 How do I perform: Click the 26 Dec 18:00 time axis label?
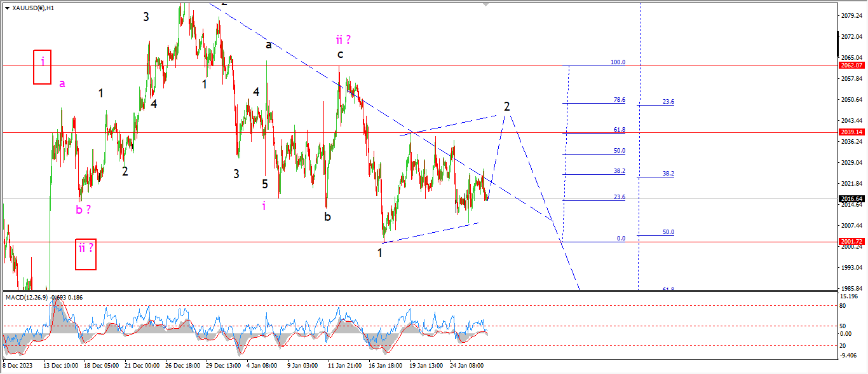tap(182, 366)
